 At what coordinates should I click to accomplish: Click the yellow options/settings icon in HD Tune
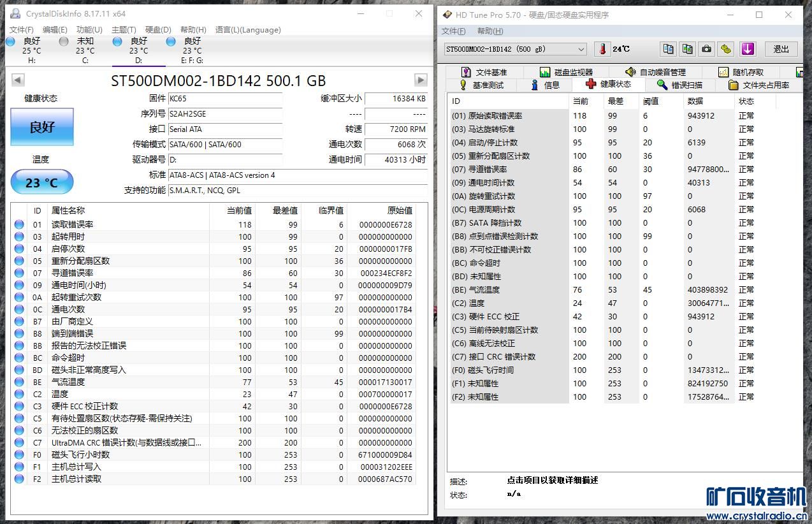(725, 49)
